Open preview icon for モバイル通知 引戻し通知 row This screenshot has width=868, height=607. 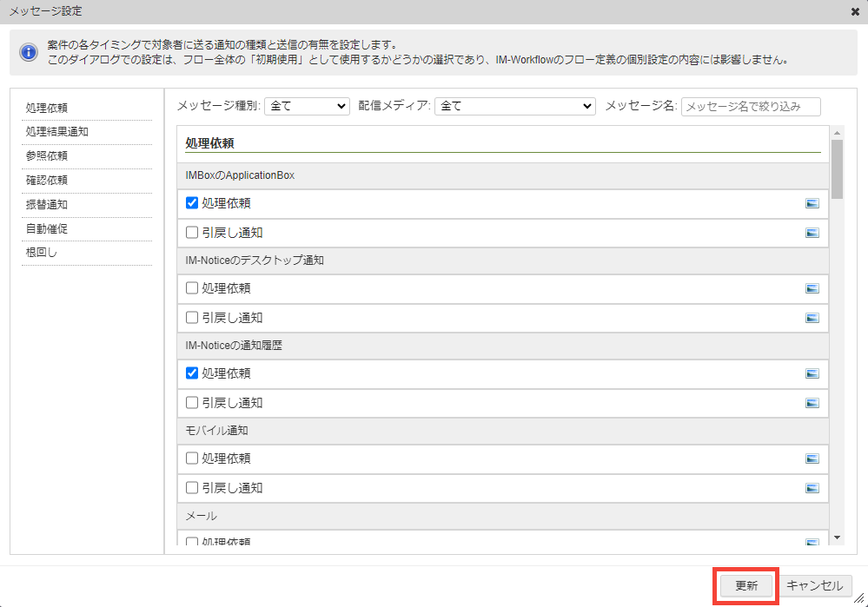812,488
